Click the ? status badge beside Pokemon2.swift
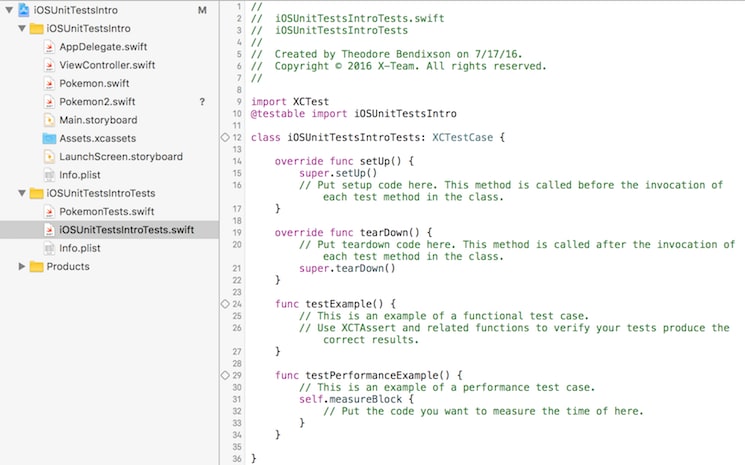 click(x=202, y=102)
